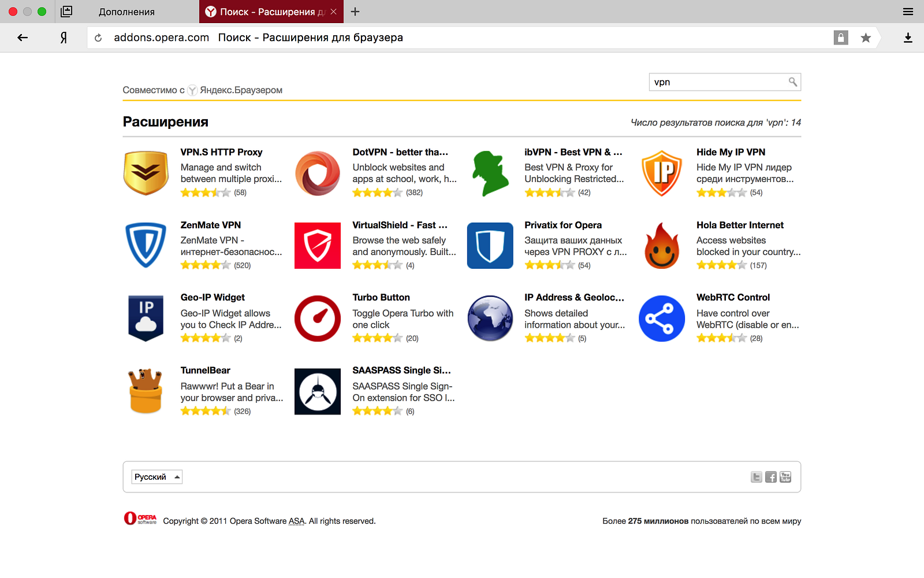Click the Opera Software logo in footer
The width and height of the screenshot is (924, 578).
point(140,518)
